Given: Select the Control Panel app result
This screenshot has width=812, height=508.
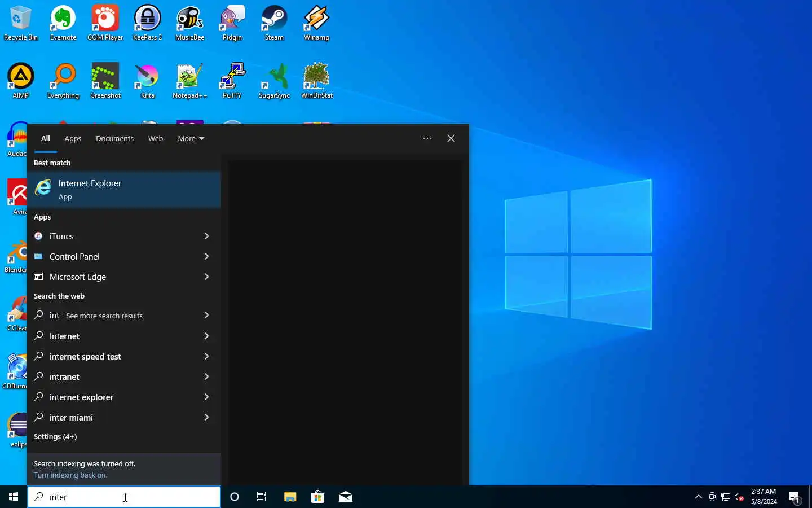Looking at the screenshot, I should [110, 256].
